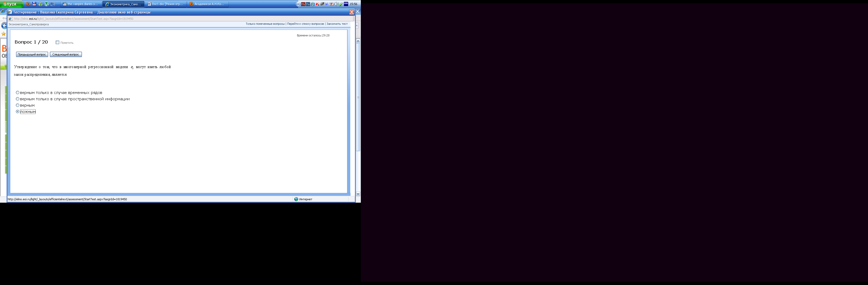Screen dimensions: 868x285
Task: Click the blue Ы keyboard layout indicator
Action: click(x=327, y=4)
